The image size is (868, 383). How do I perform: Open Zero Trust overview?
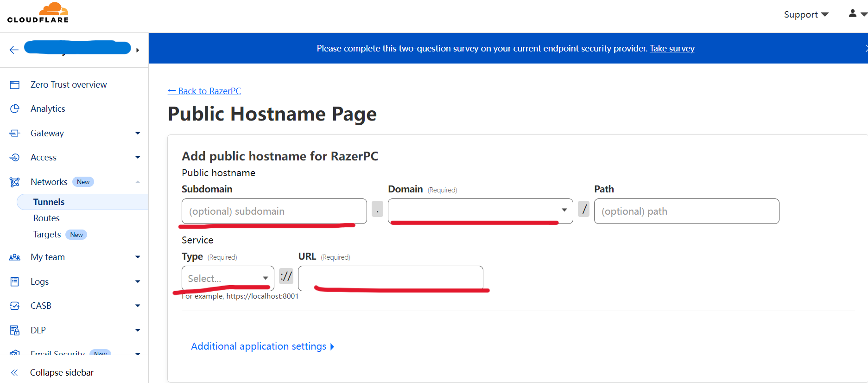tap(69, 84)
